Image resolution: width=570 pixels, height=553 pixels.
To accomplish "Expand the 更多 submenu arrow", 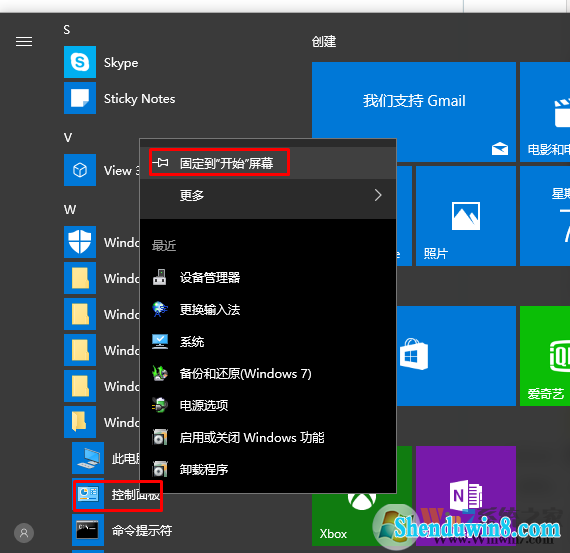I will [378, 195].
